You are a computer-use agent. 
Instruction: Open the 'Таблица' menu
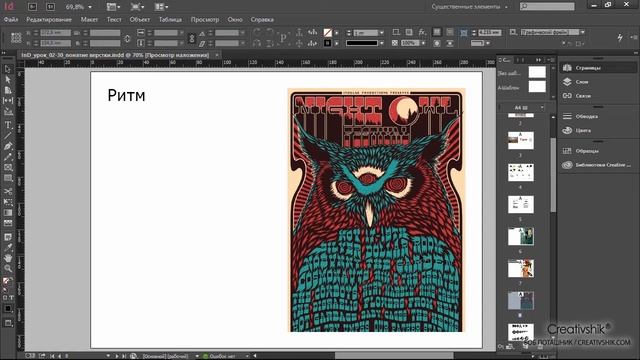[x=170, y=20]
